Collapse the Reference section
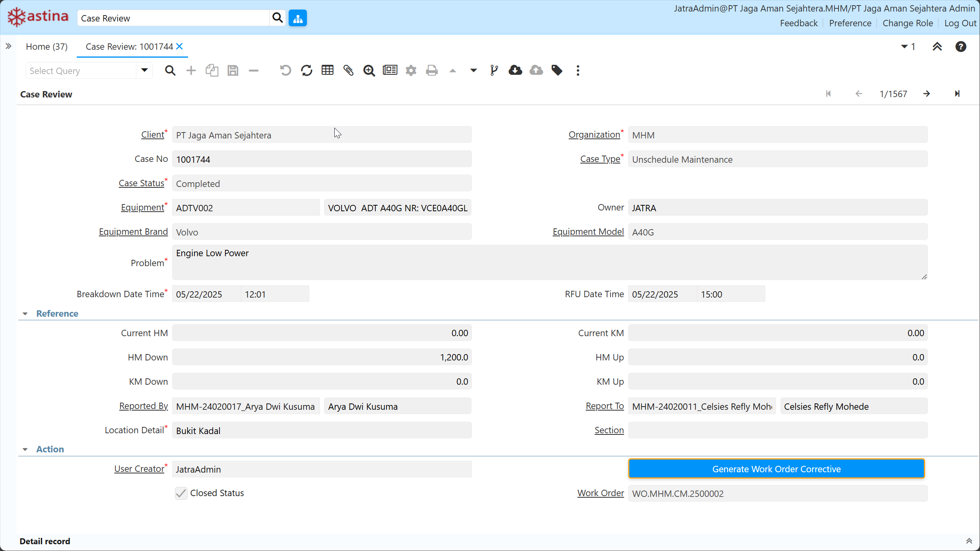The image size is (980, 551). 25,314
